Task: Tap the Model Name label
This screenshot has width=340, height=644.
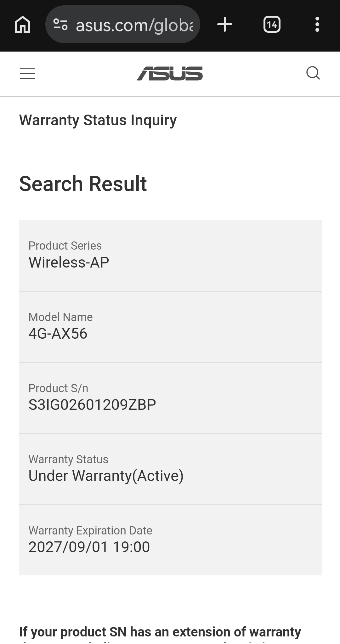Action: point(61,317)
